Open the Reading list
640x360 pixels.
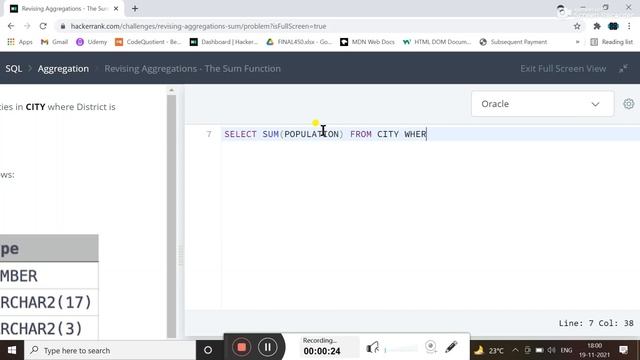coord(611,42)
